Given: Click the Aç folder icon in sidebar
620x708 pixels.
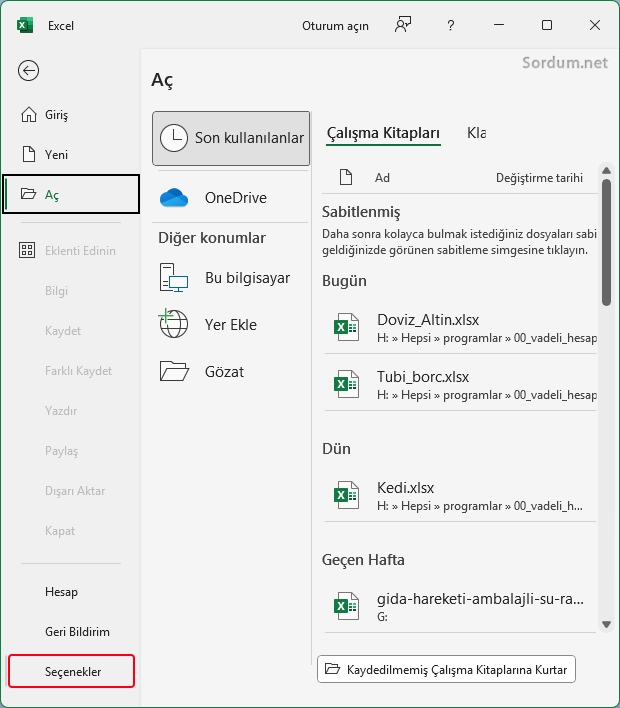Looking at the screenshot, I should click(28, 194).
